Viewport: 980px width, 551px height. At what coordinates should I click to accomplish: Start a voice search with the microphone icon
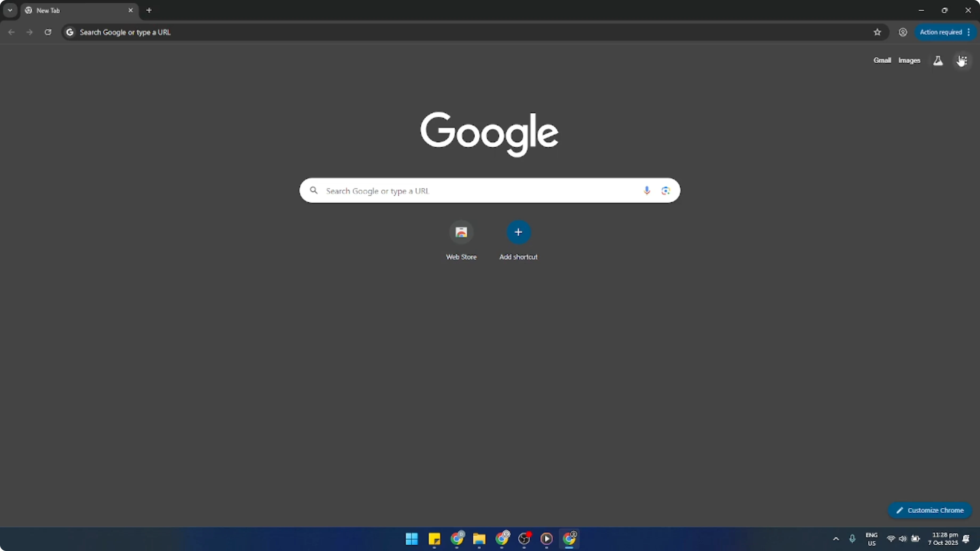[647, 191]
